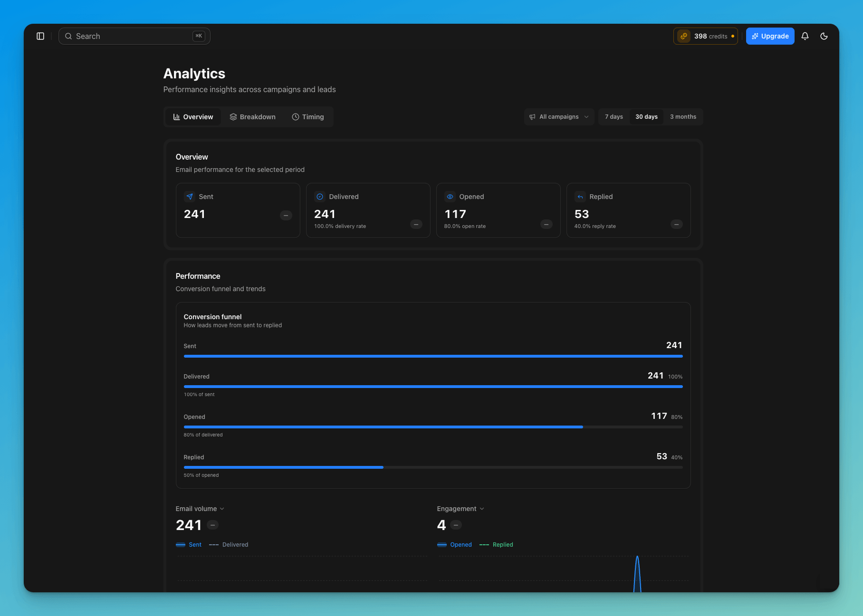Image resolution: width=863 pixels, height=616 pixels.
Task: Click "50% of opened" label
Action: coord(201,475)
